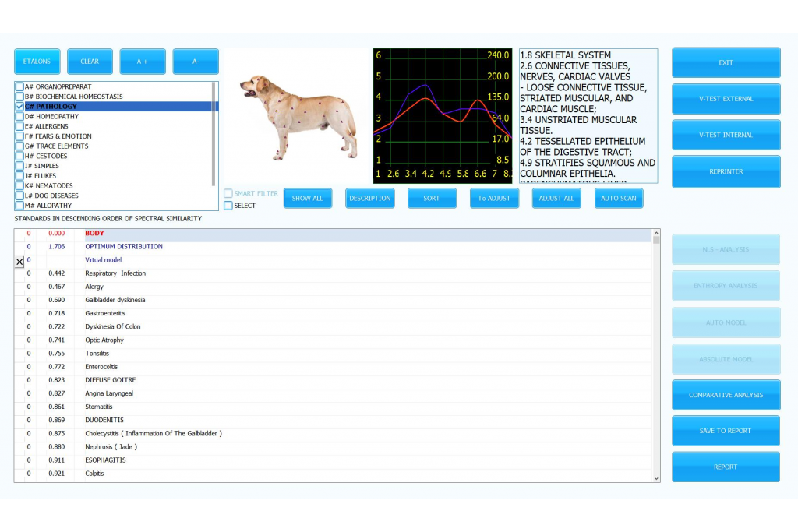Select the OPTIMUM DISTRIBUTION row
This screenshot has width=798, height=532.
coord(334,247)
